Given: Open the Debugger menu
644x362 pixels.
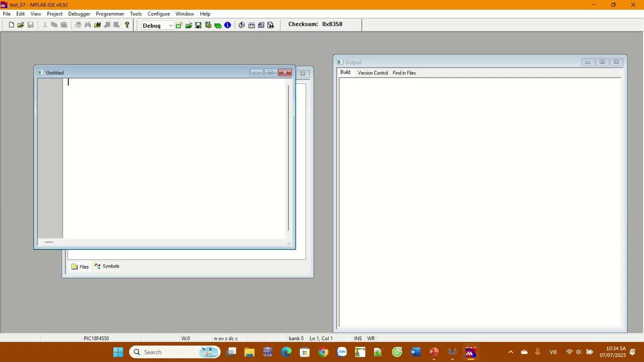Looking at the screenshot, I should [79, 14].
